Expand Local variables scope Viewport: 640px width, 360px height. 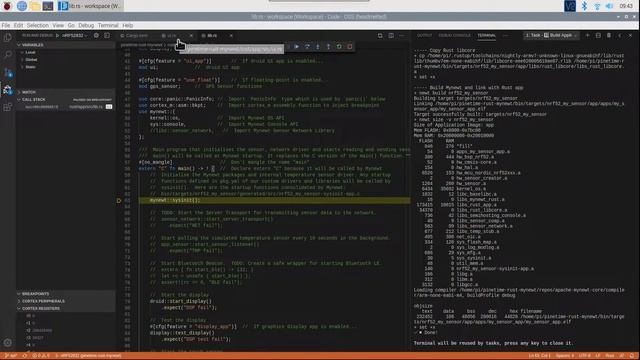point(30,52)
